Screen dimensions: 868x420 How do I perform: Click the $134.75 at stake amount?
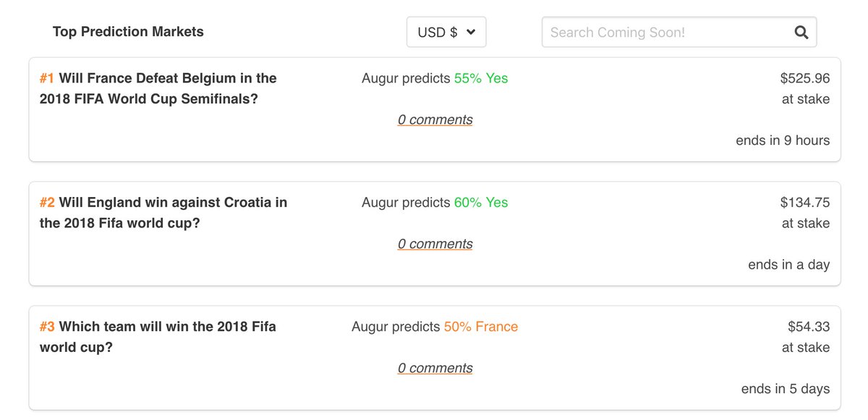pos(804,203)
